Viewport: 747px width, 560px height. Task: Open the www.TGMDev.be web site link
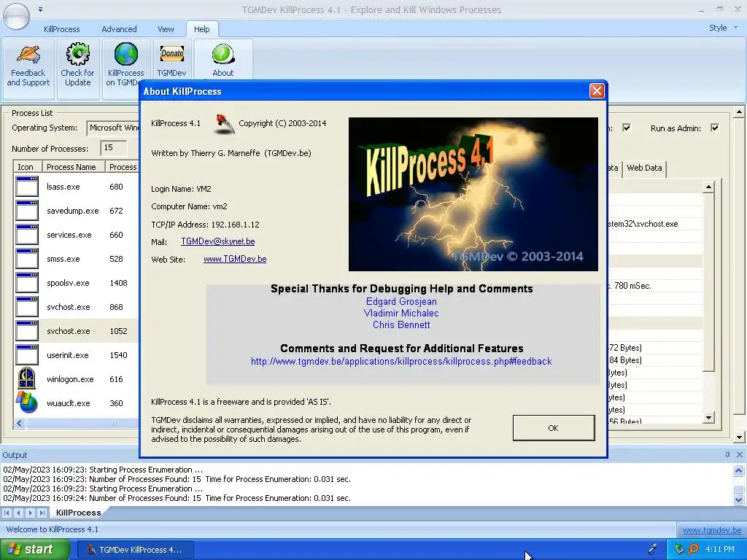[x=235, y=259]
